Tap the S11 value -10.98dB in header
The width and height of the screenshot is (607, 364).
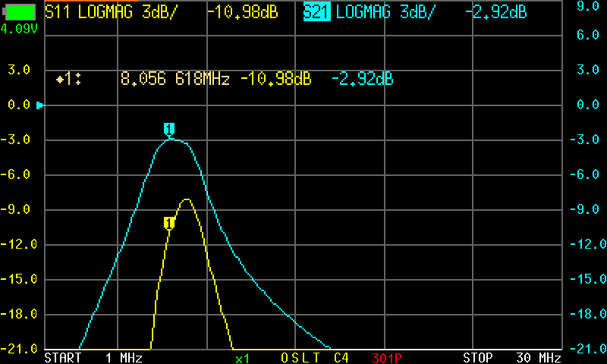[x=243, y=12]
